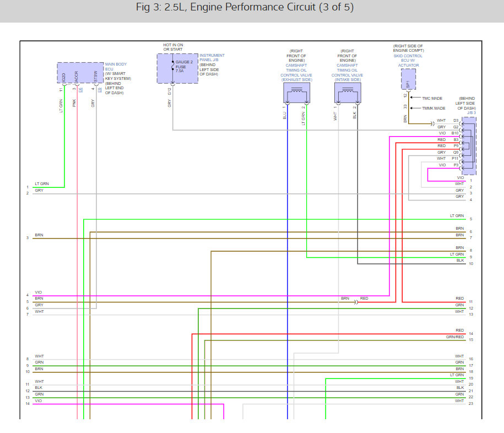Screen dimensions: 504x433
Task: Select the Skid Control ECU SP1 box
Action: pos(409,80)
